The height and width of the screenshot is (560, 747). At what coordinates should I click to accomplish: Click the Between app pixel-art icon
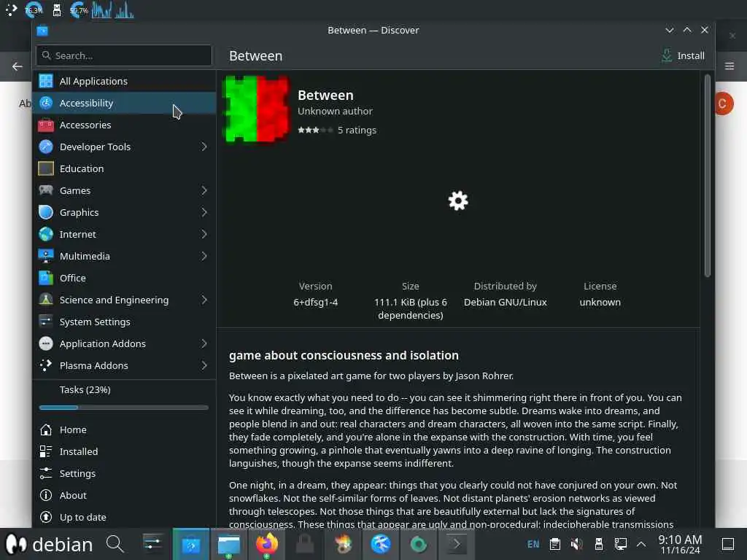pos(257,109)
